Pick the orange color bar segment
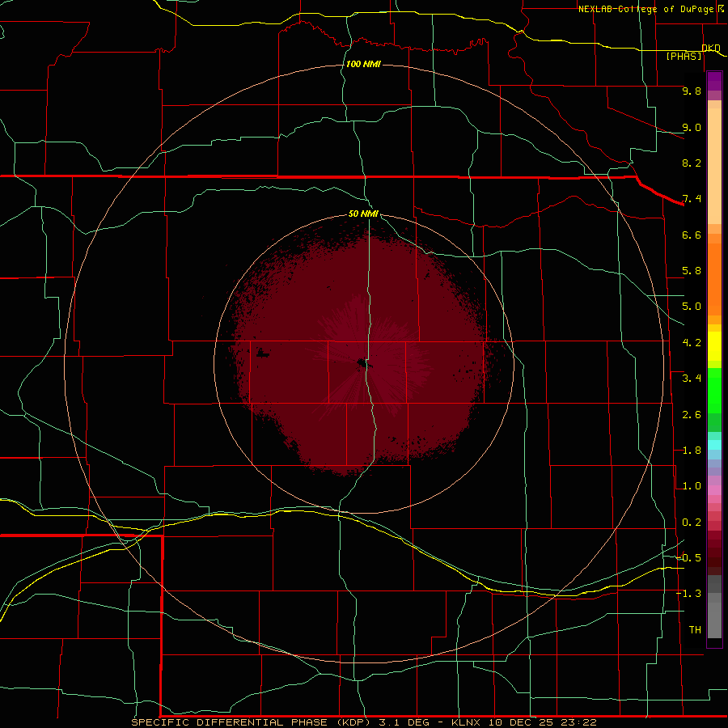728x728 pixels. click(x=714, y=279)
